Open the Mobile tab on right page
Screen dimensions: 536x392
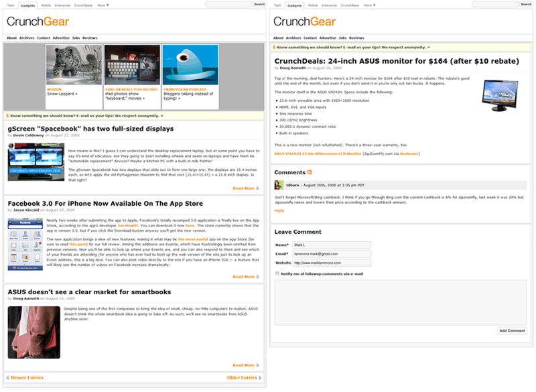click(x=313, y=5)
